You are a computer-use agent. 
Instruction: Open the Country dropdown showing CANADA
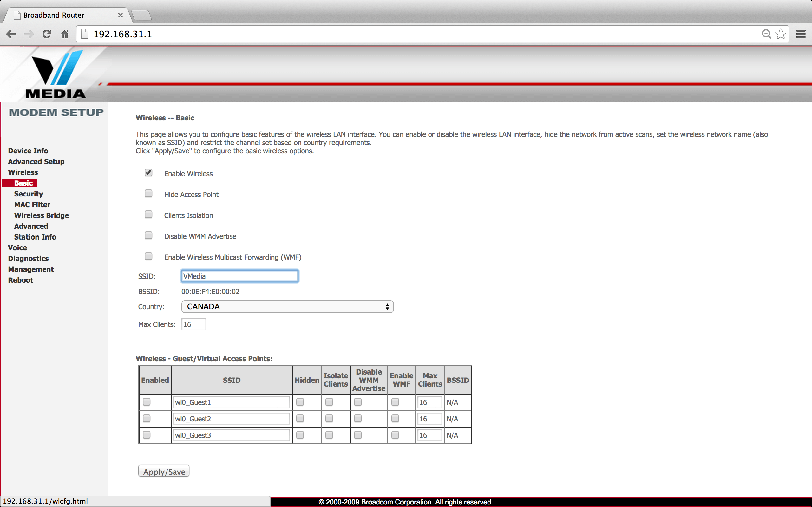[x=287, y=306]
